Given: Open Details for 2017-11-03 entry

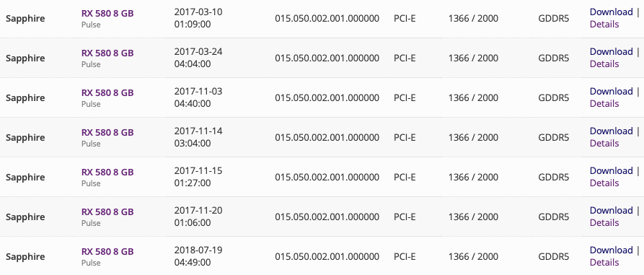Looking at the screenshot, I should (604, 104).
